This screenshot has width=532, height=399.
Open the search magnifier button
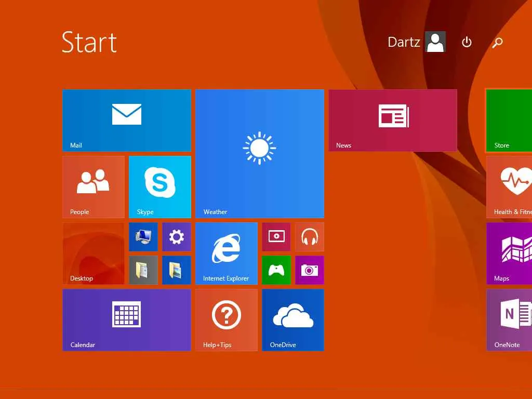497,43
